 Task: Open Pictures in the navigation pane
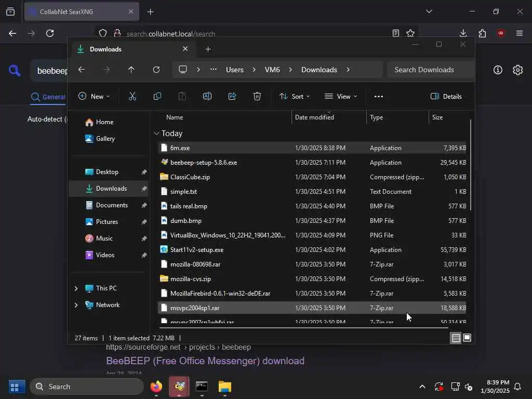coord(107,221)
